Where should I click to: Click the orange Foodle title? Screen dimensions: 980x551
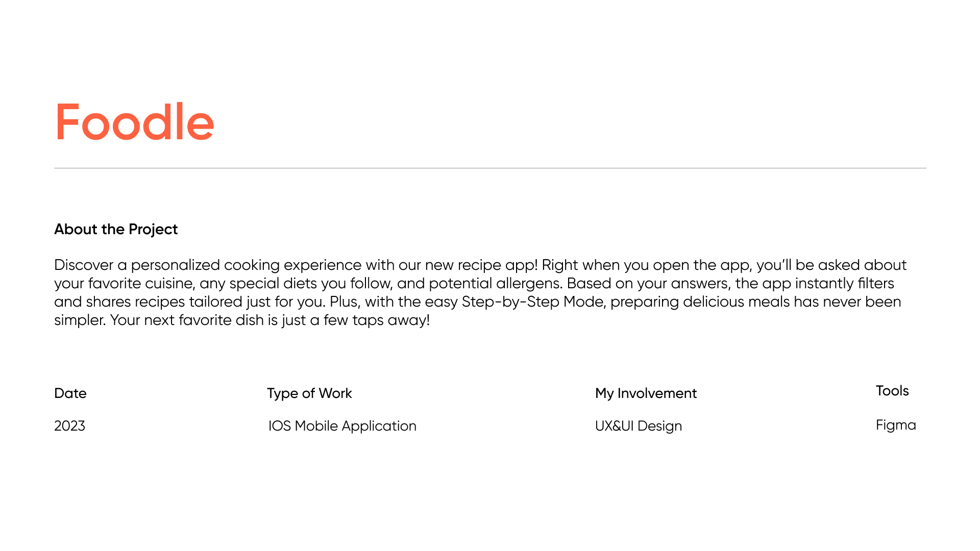(134, 122)
